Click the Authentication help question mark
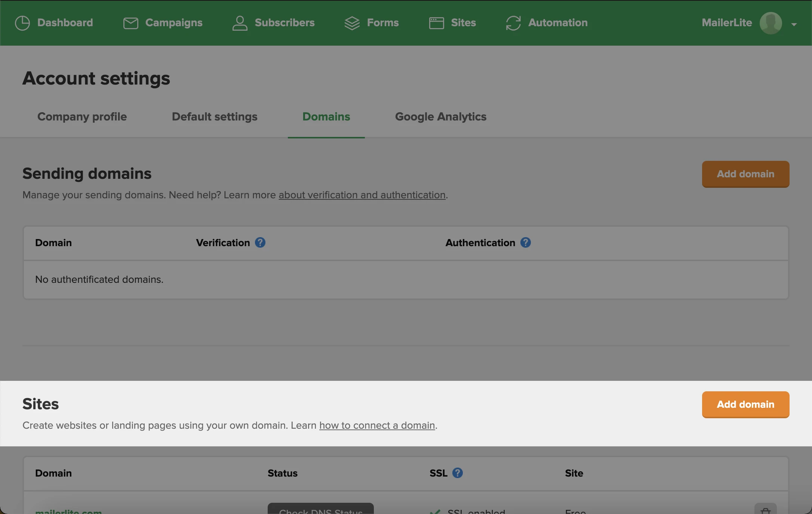 click(x=526, y=242)
